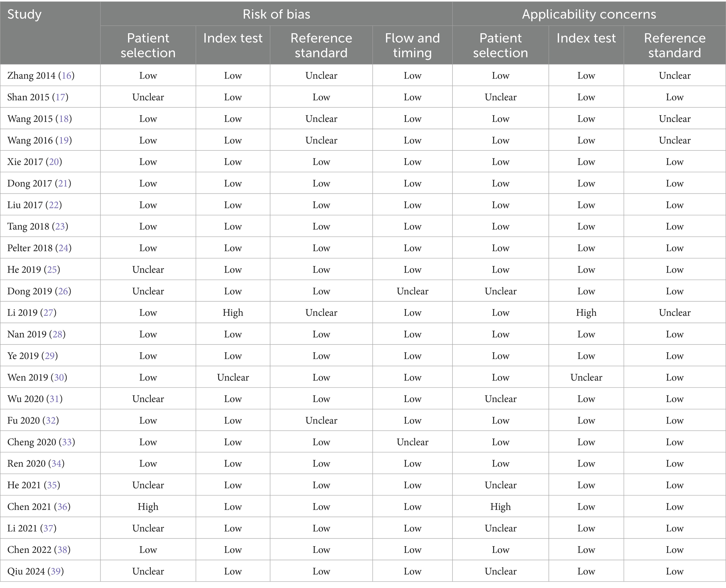Click Unclear flow and timing cell for Cheng 2020
The image size is (726, 588).
coord(412,442)
